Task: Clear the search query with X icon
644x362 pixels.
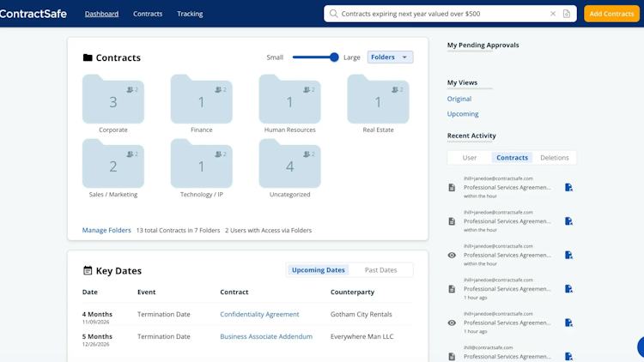Action: pos(553,14)
